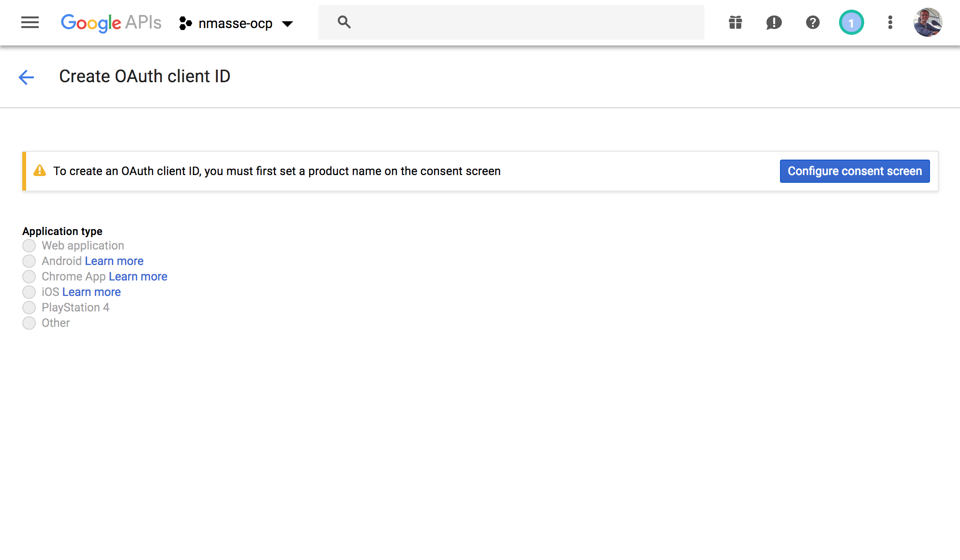
Task: Open the navigation hamburger menu
Action: pyautogui.click(x=30, y=22)
